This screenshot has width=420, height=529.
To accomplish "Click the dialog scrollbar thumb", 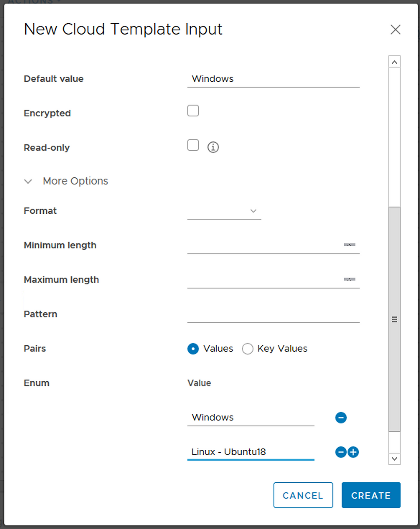I will coord(394,319).
